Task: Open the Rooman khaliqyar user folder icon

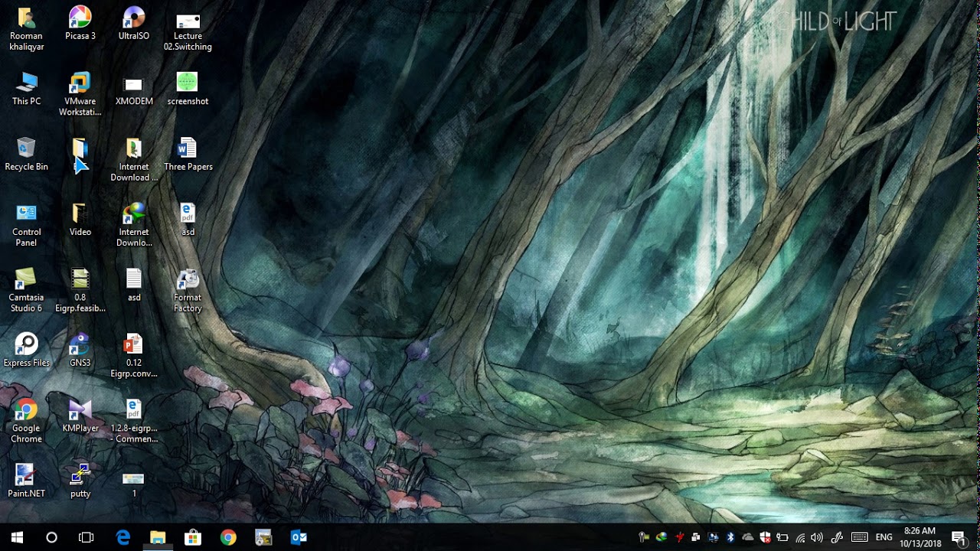Action: click(x=26, y=29)
